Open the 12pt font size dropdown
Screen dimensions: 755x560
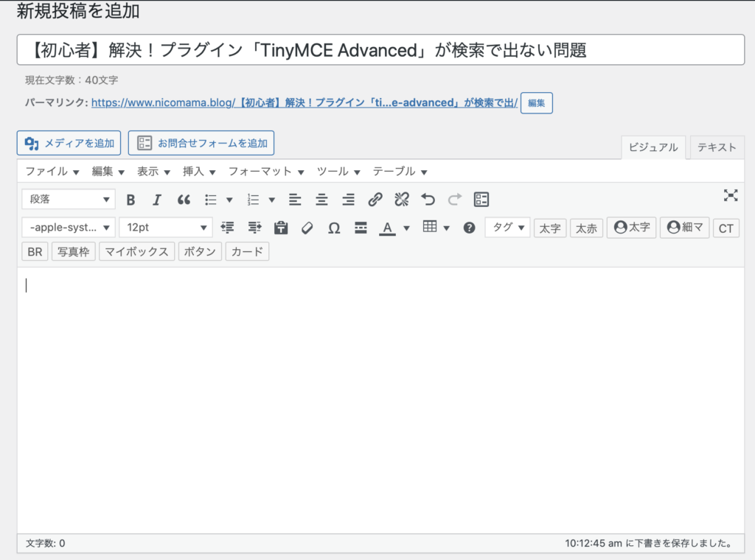click(166, 228)
